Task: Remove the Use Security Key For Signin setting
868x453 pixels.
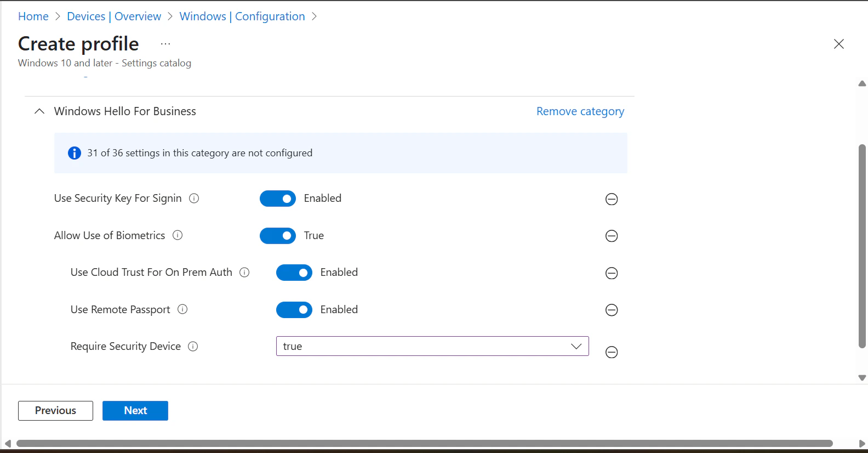Action: point(612,199)
